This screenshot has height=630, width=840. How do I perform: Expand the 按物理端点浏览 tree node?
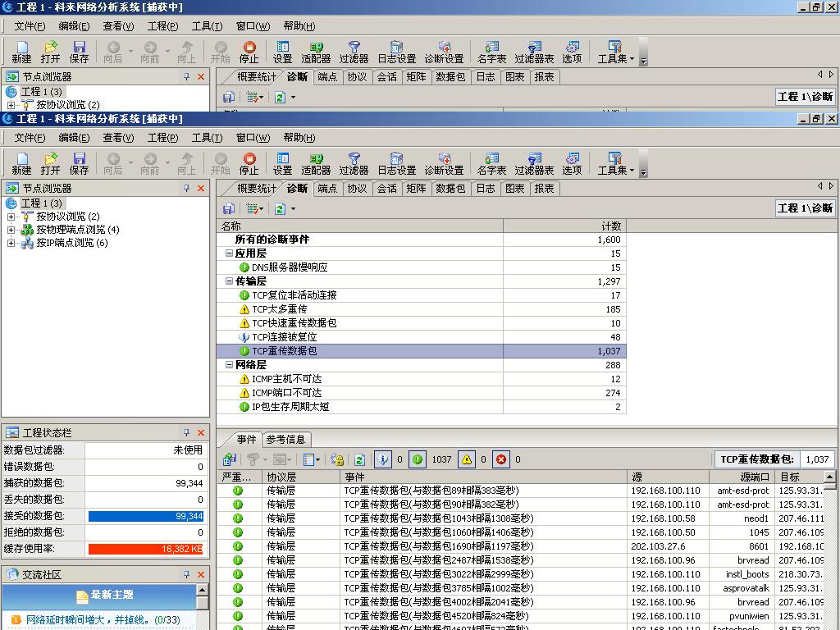(11, 230)
